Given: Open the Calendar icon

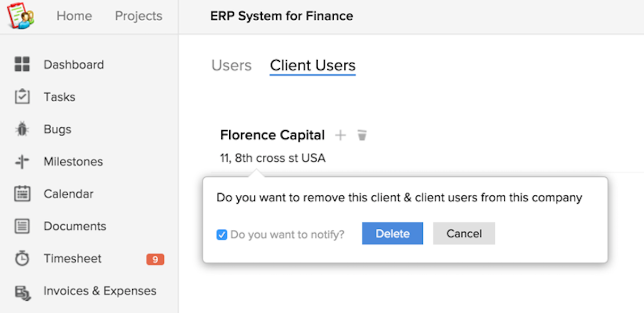Looking at the screenshot, I should 22,194.
